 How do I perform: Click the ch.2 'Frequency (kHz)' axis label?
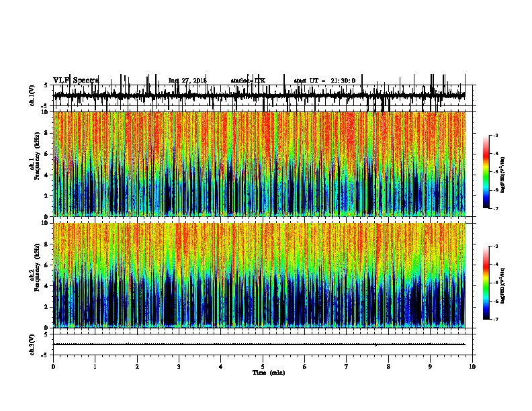click(x=37, y=267)
